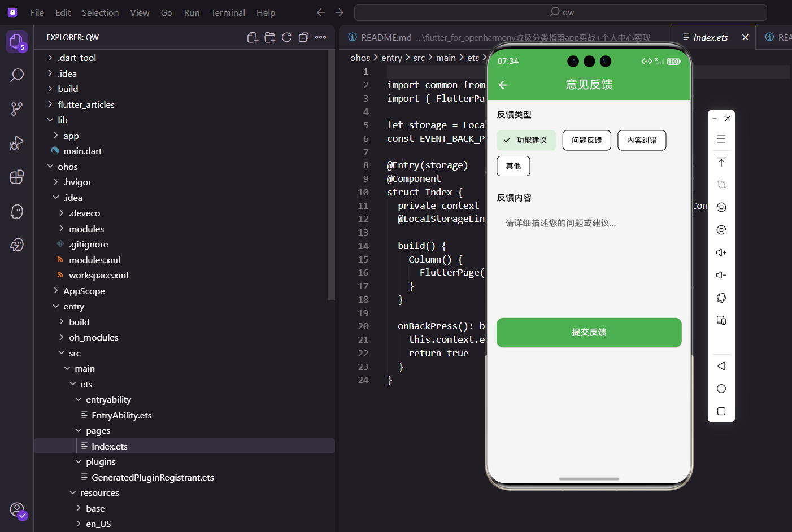Open the Extensions view
This screenshot has width=792, height=532.
[17, 177]
